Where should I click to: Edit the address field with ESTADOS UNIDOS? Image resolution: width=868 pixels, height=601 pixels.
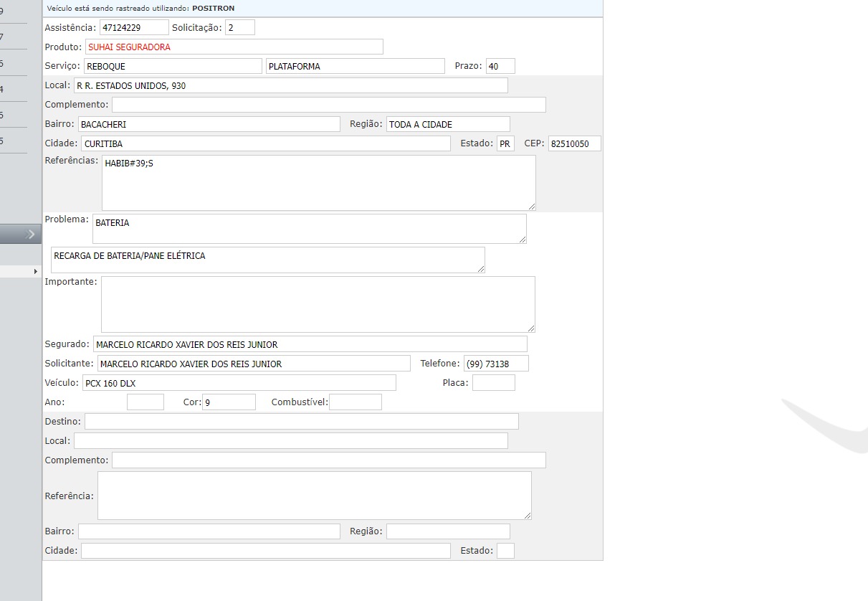pos(290,86)
